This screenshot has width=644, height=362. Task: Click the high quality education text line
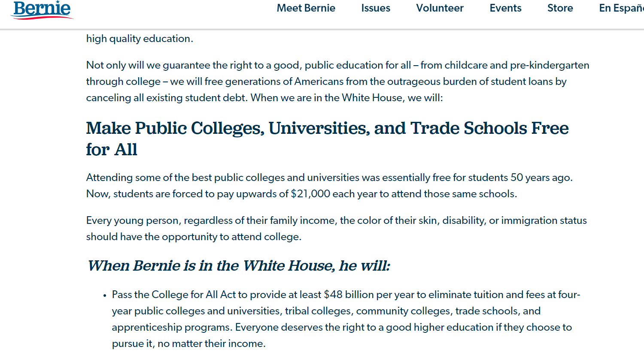140,39
